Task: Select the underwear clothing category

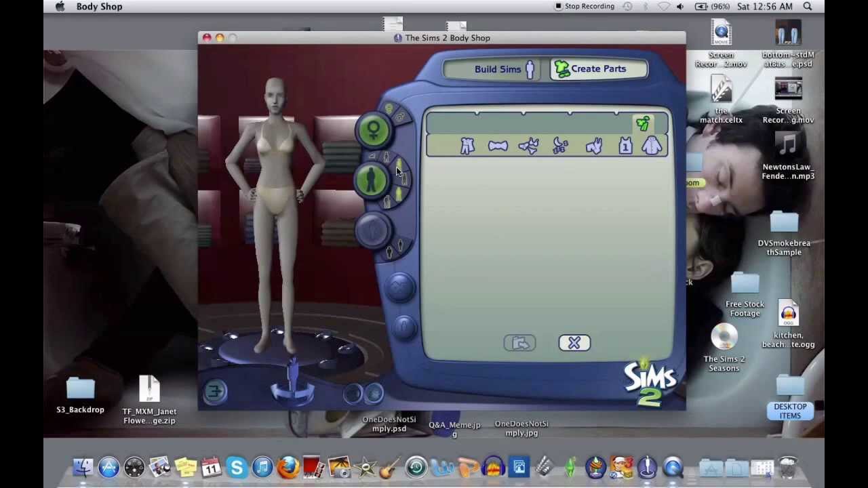Action: pos(529,146)
